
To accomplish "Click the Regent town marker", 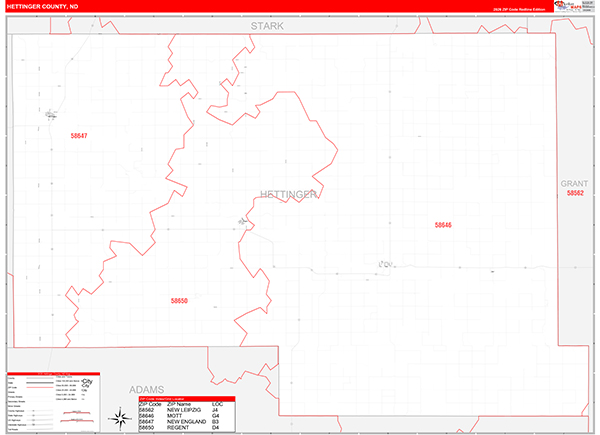I will click(243, 221).
